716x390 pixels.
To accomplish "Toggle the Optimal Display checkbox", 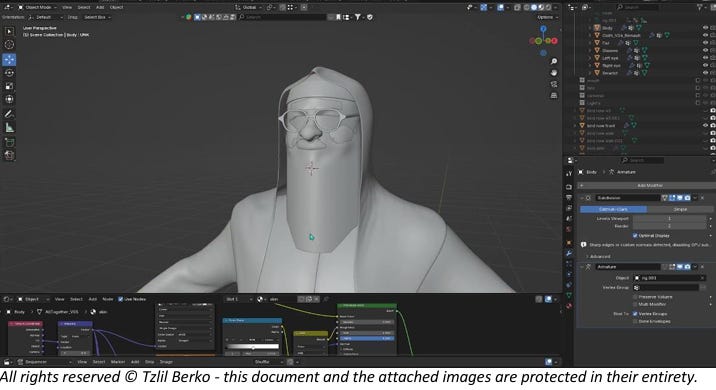I will tap(635, 236).
